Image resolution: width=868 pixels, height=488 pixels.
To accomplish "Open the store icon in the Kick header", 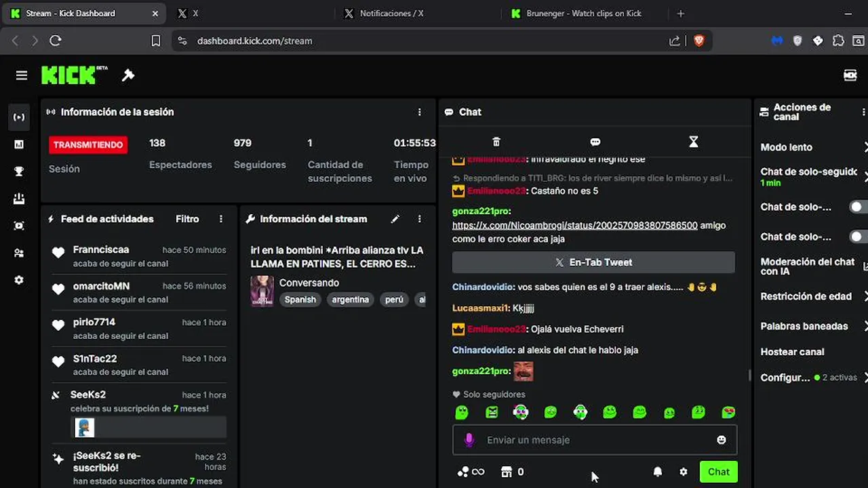I will click(850, 75).
